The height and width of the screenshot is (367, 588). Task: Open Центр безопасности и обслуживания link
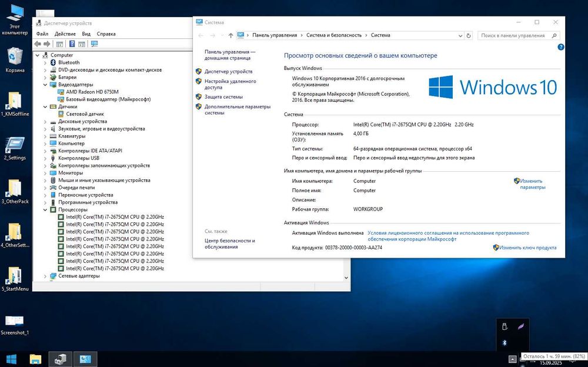[x=229, y=243]
